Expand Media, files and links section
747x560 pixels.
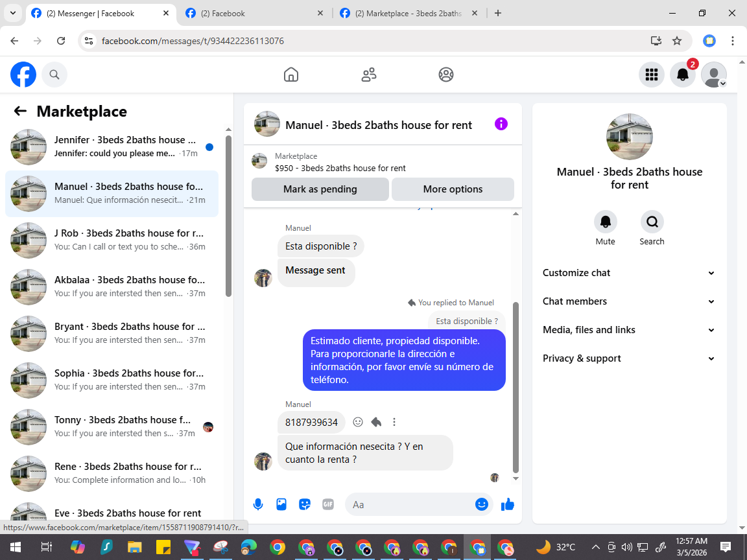(629, 330)
